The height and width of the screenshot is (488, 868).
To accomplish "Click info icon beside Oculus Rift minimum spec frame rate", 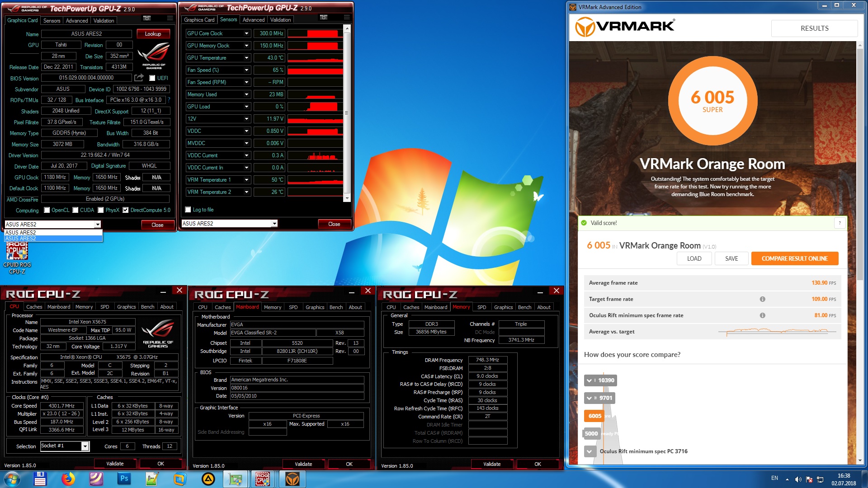I will [x=762, y=315].
